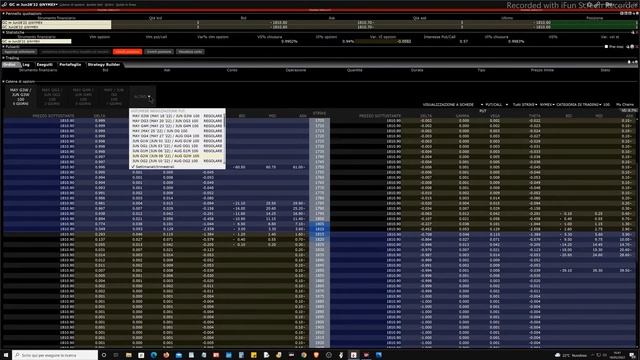Click the puts THETA column header

click(534, 116)
